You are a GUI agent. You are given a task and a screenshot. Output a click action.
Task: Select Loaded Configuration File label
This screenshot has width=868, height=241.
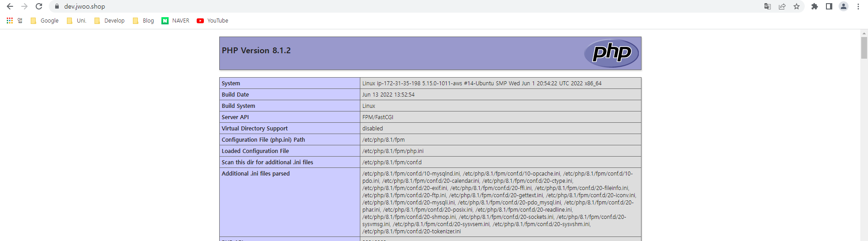255,151
